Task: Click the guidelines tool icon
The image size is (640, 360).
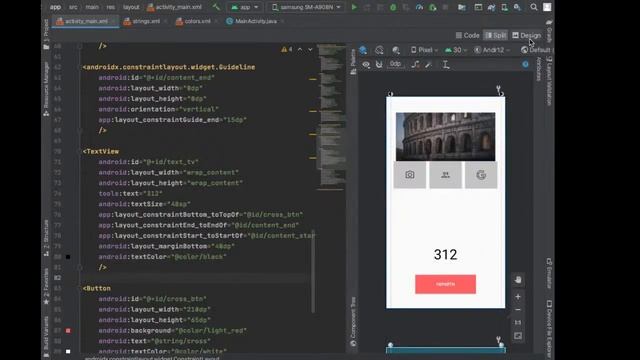Action: (x=446, y=64)
